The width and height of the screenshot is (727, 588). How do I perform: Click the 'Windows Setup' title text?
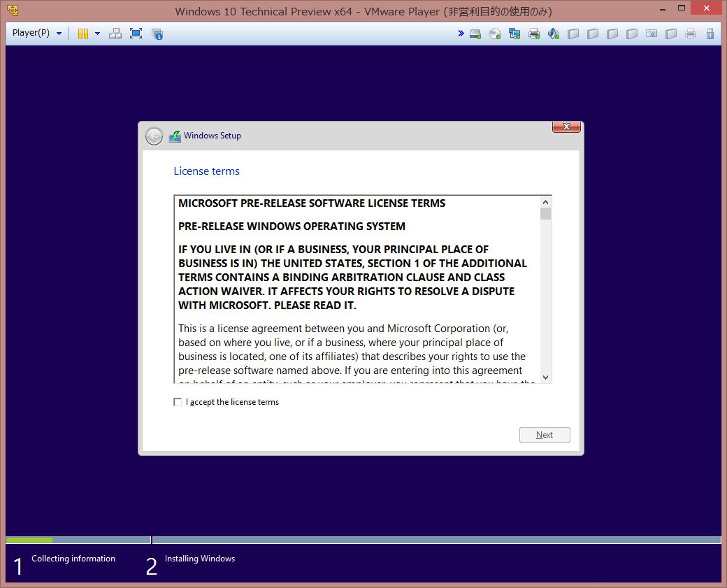tap(213, 136)
